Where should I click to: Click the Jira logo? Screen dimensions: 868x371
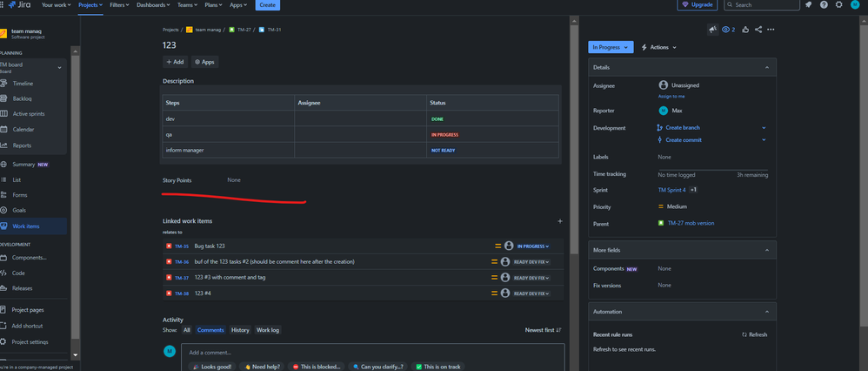(19, 5)
